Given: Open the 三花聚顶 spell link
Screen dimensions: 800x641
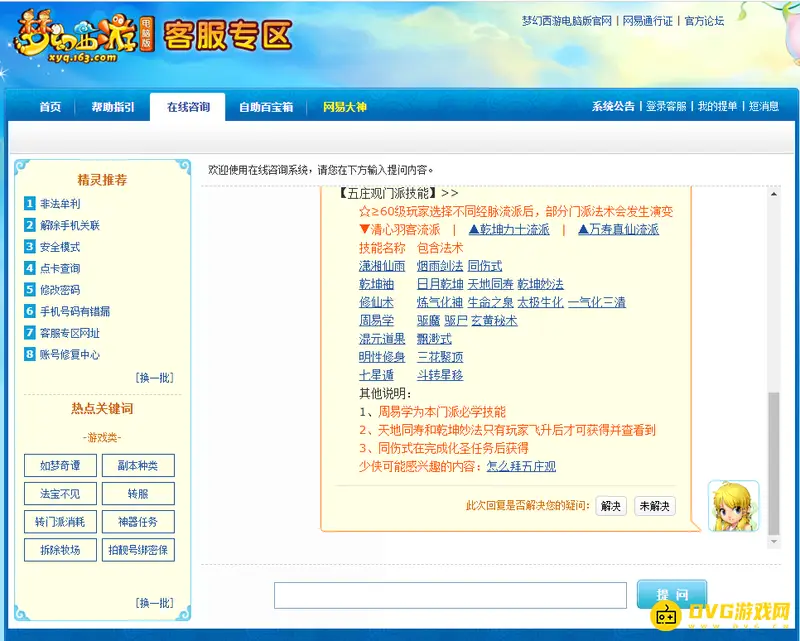Looking at the screenshot, I should [x=440, y=357].
